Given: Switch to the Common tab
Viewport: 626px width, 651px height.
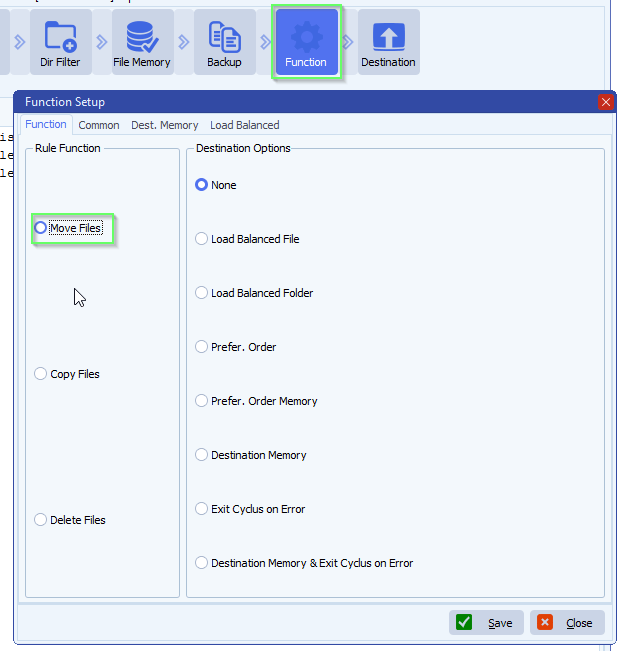Looking at the screenshot, I should point(99,125).
